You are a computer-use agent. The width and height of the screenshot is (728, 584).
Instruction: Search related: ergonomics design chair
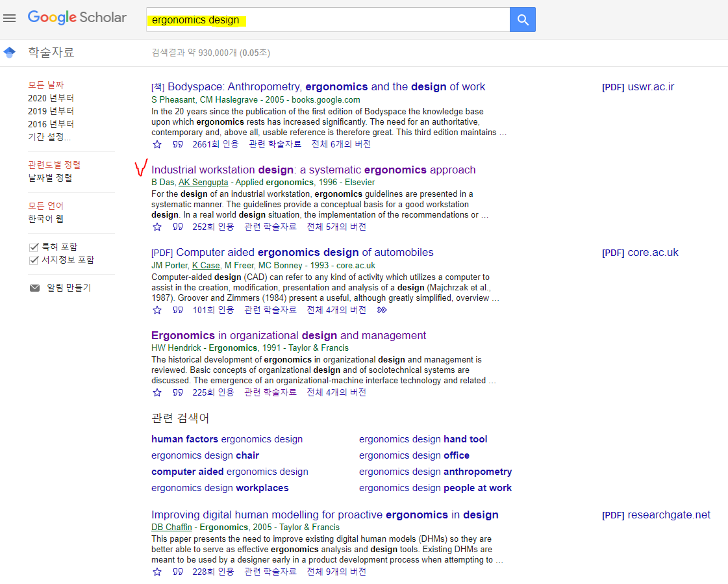[x=205, y=456]
